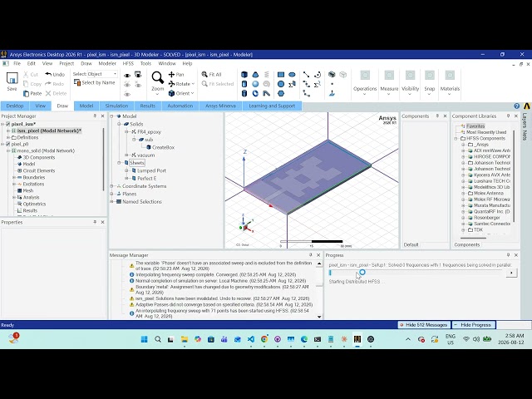Toggle Hide Progress button
532x399 pixels.
tap(474, 325)
